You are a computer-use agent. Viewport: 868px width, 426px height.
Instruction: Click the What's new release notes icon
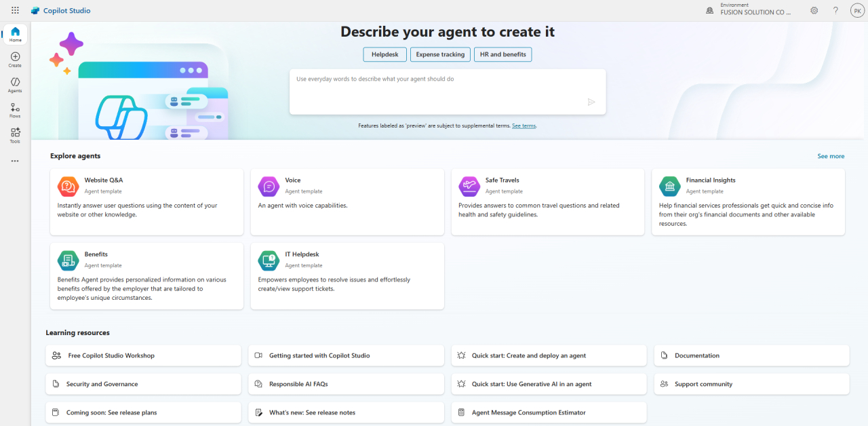(x=258, y=412)
